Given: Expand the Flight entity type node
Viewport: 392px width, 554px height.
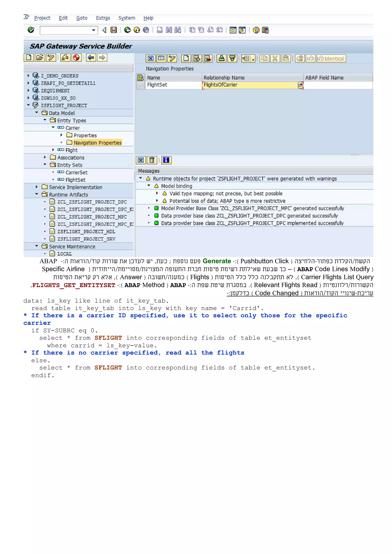Looking at the screenshot, I should click(53, 150).
